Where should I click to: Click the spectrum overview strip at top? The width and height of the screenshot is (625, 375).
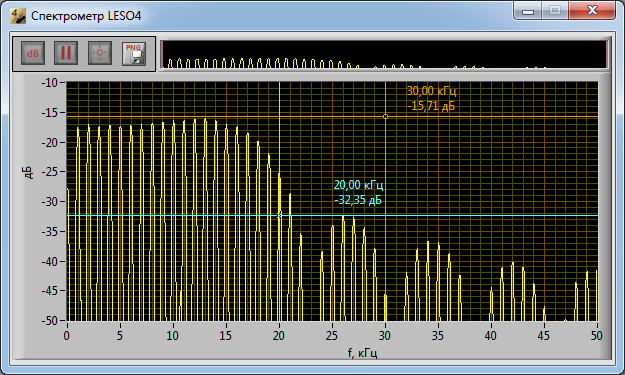point(384,54)
